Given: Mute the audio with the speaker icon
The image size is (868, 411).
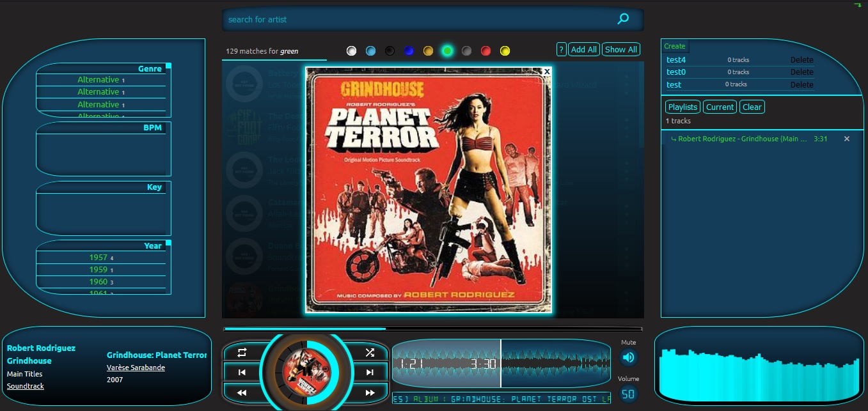Looking at the screenshot, I should coord(629,357).
